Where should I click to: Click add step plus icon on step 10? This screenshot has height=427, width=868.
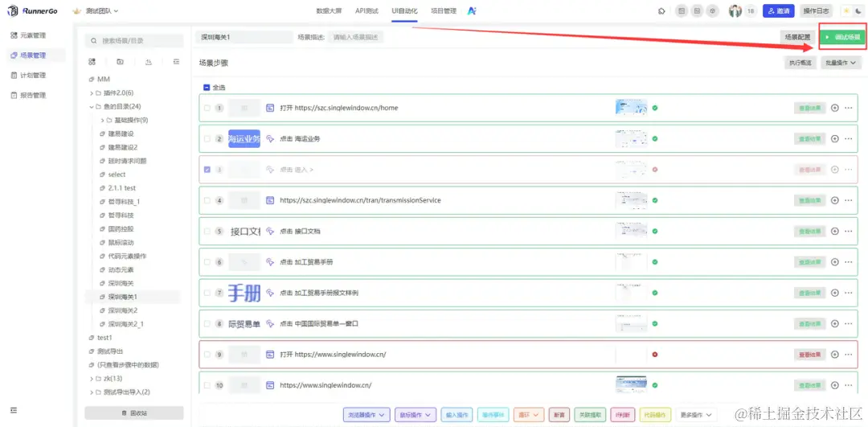[835, 385]
